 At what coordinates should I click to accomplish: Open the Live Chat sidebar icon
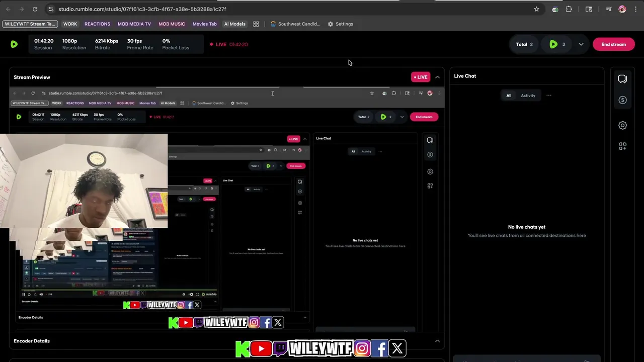click(x=622, y=79)
